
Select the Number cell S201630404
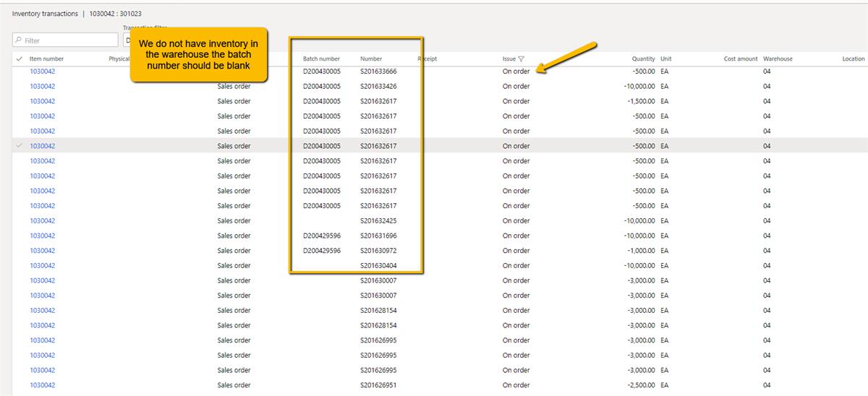click(378, 266)
